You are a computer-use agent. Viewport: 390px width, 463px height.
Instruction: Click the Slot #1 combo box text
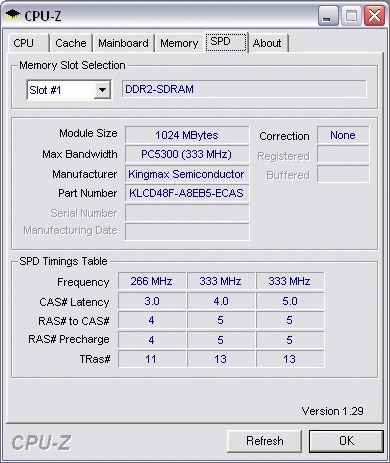tap(45, 90)
